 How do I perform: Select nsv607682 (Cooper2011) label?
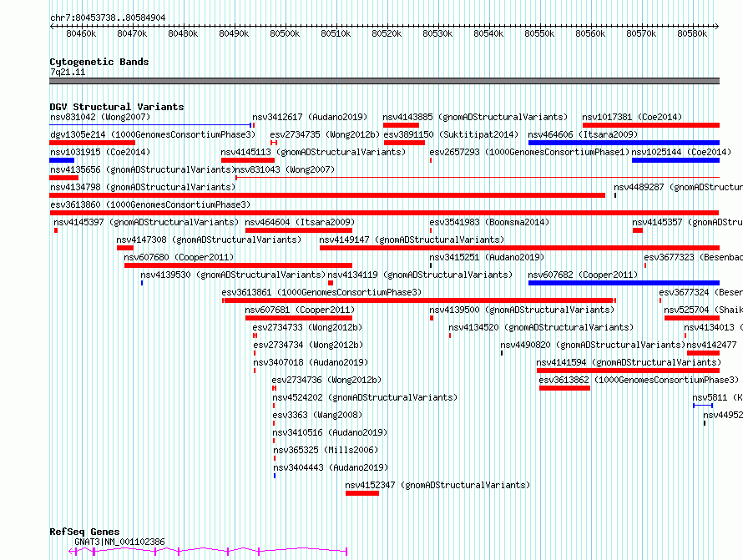pyautogui.click(x=583, y=275)
